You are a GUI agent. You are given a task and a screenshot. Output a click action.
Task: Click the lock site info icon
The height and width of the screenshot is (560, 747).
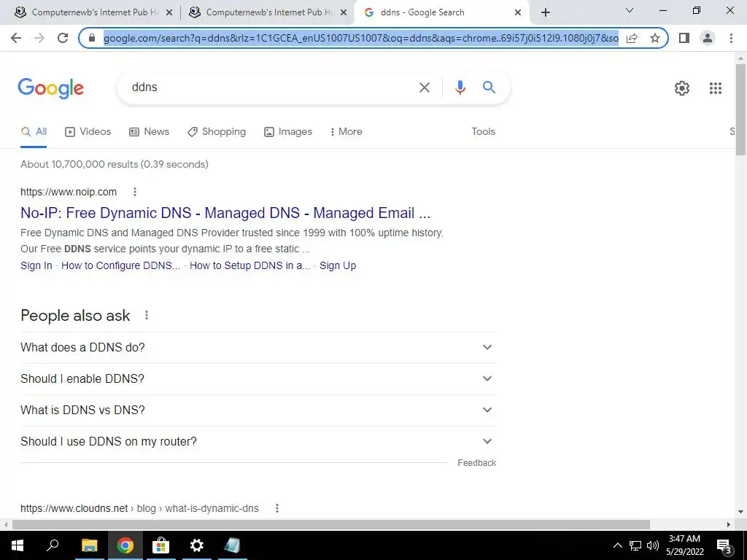[x=92, y=38]
